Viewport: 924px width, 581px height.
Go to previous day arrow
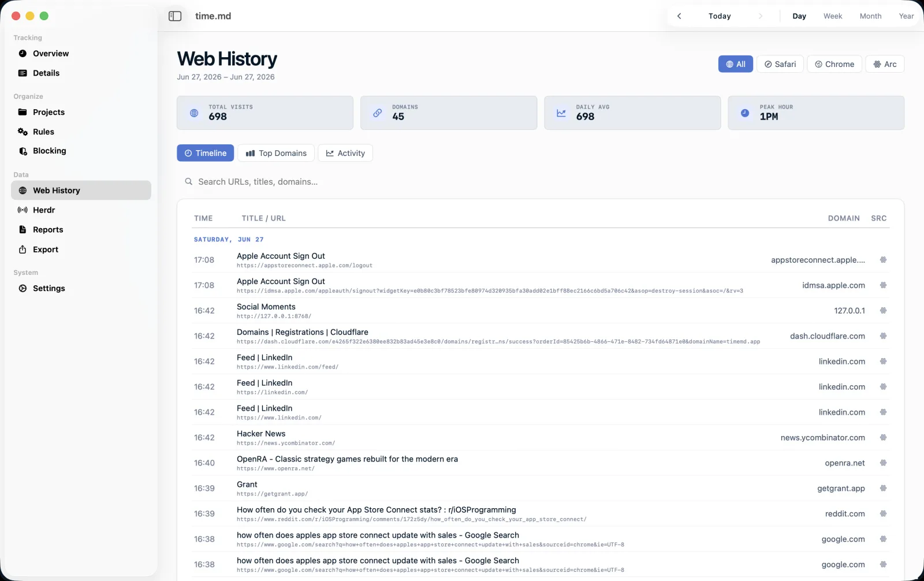pyautogui.click(x=679, y=16)
